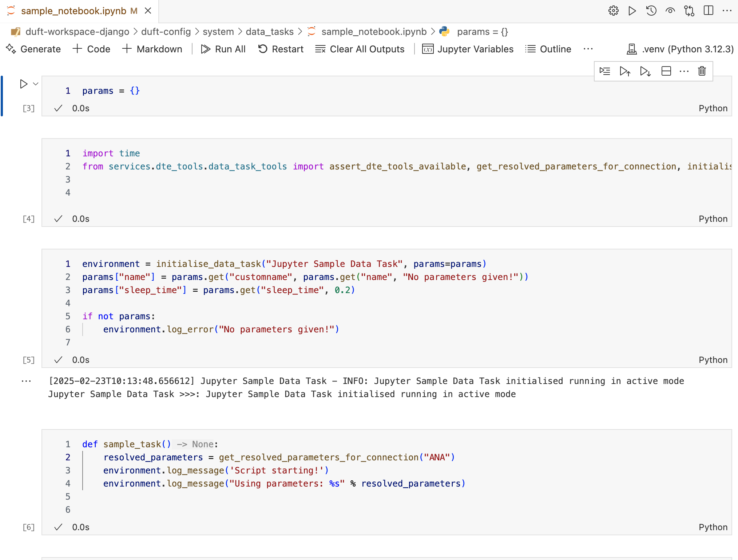Toggle split editor layout
Screen dimensions: 738x560
point(708,11)
